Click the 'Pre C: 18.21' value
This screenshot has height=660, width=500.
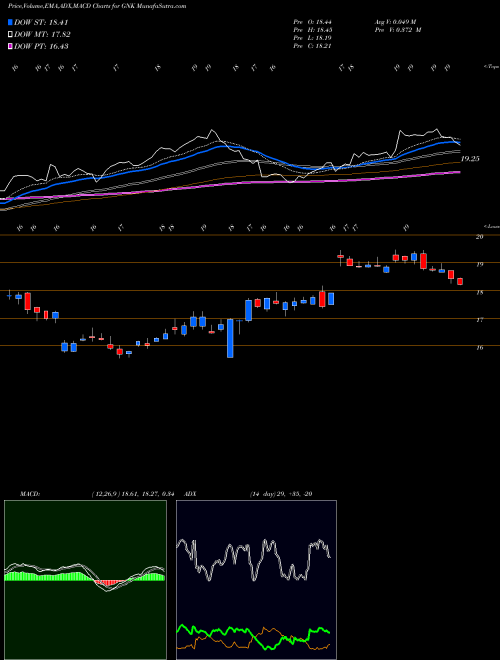pos(313,46)
